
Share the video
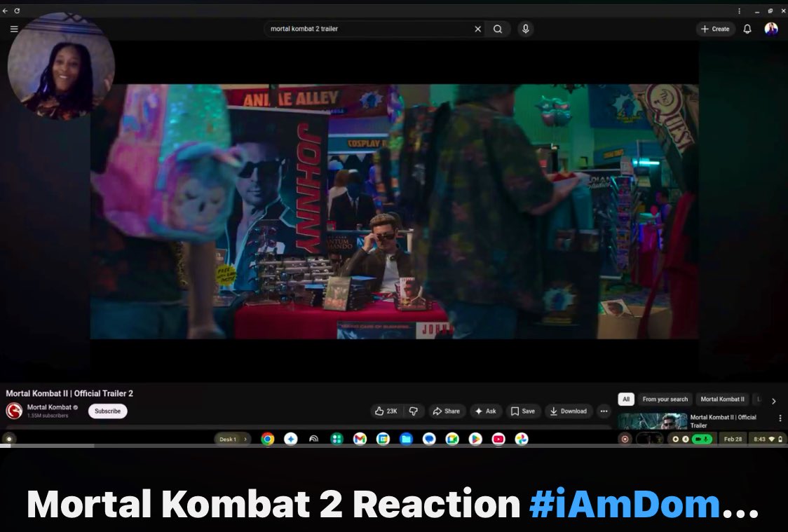tap(447, 411)
